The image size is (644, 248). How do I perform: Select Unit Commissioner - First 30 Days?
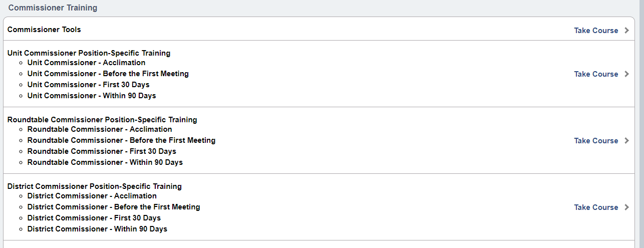[x=88, y=85]
